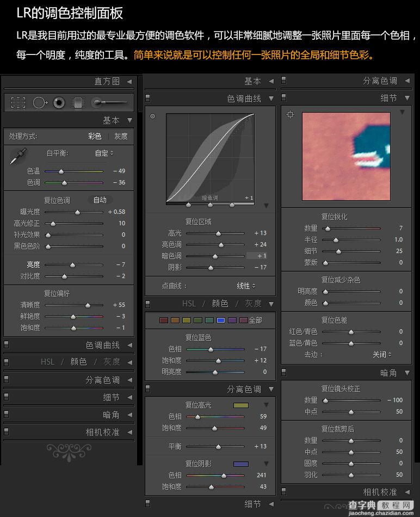The height and width of the screenshot is (517, 420).
Task: Collapse the detail preview with top-right triangle
Action: pos(402,112)
